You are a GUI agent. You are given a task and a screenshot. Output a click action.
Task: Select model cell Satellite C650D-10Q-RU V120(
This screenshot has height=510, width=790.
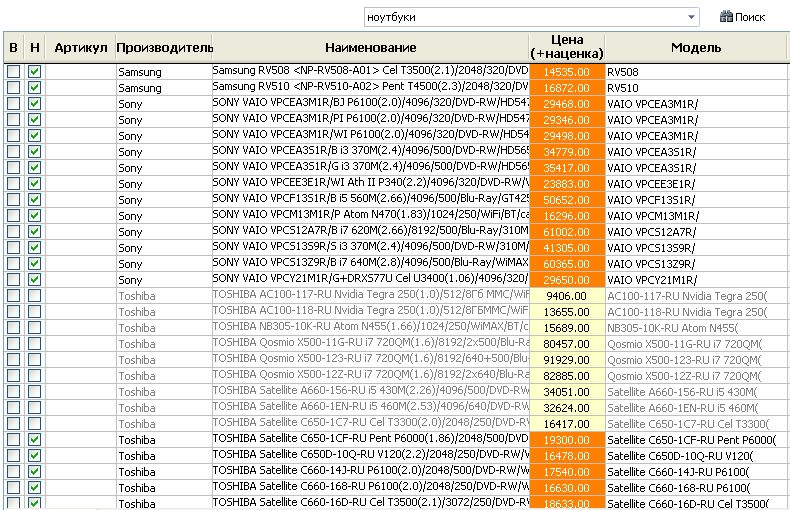(x=696, y=456)
